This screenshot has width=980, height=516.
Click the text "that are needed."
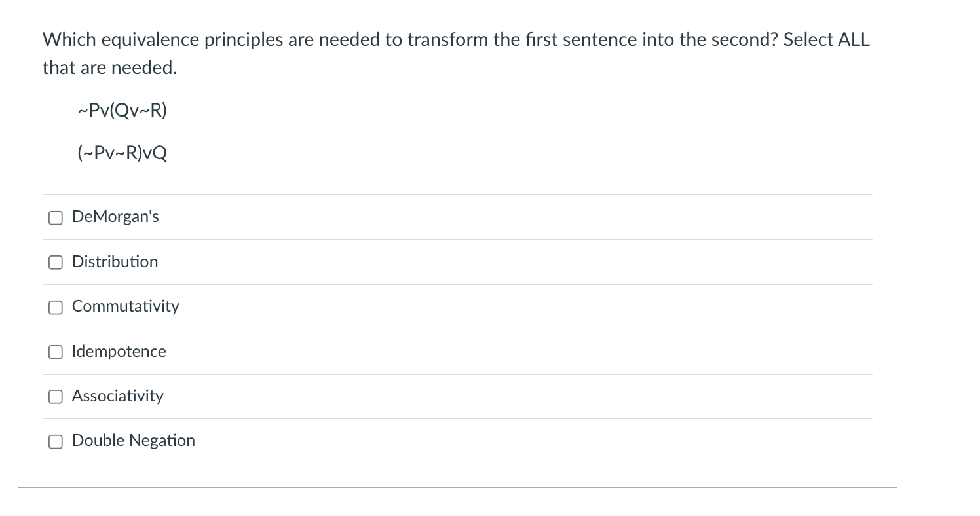tap(110, 67)
